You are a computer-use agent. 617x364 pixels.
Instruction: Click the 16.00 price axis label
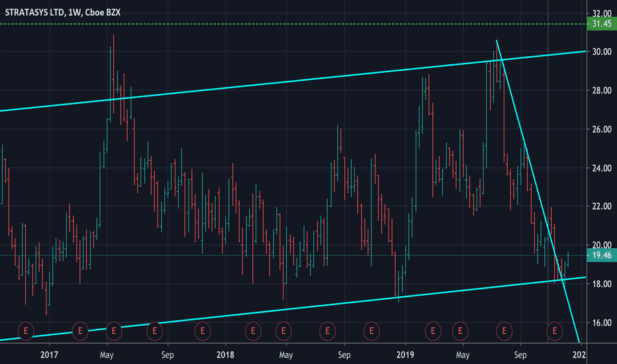(602, 323)
